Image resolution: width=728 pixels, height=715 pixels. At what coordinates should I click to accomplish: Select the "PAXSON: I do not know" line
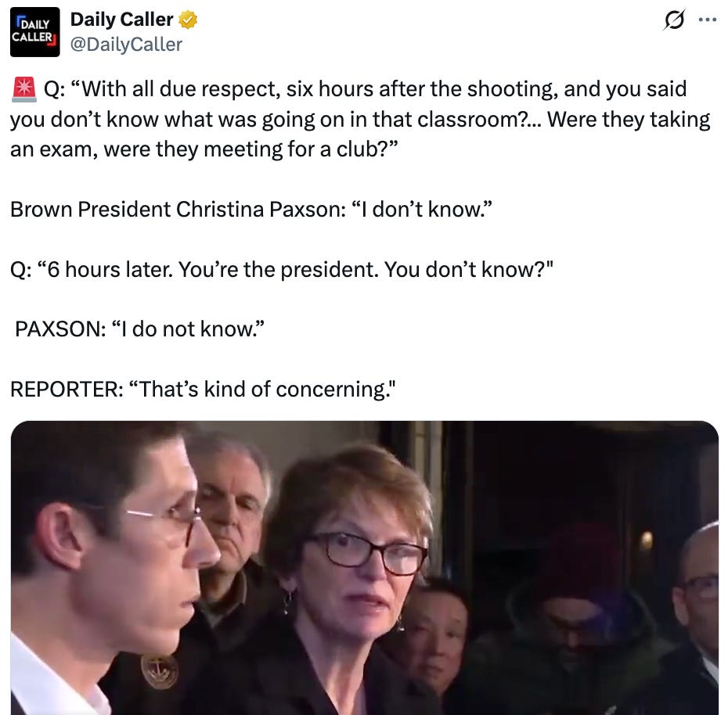(139, 329)
